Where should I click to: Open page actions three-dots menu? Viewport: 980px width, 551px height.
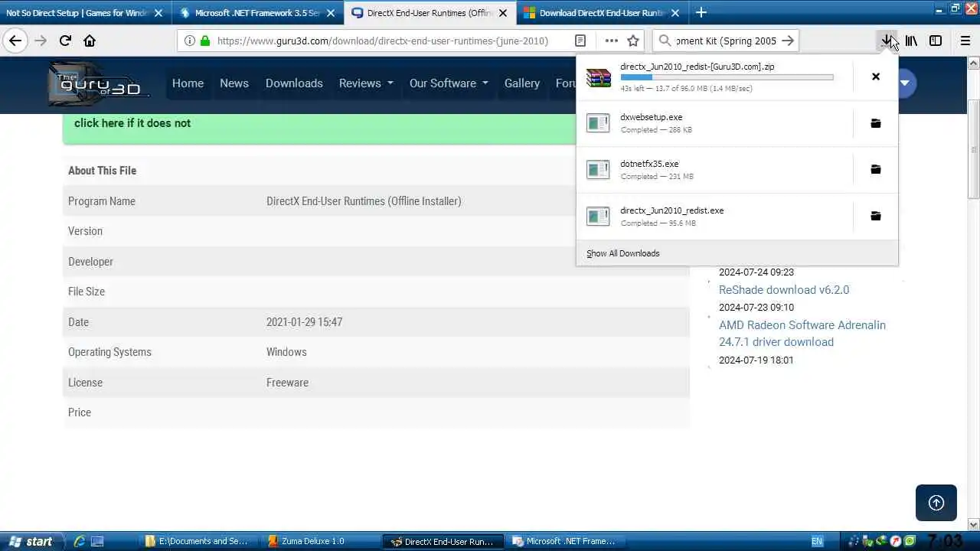point(611,41)
